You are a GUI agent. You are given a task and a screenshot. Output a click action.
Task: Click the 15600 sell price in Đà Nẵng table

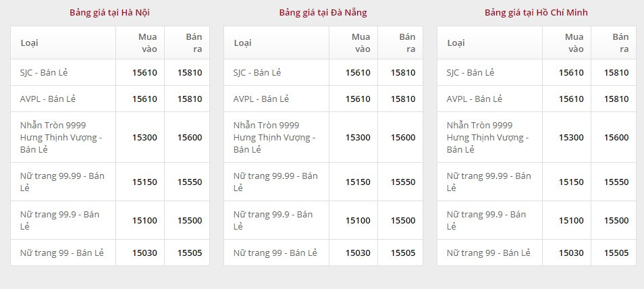tap(403, 137)
